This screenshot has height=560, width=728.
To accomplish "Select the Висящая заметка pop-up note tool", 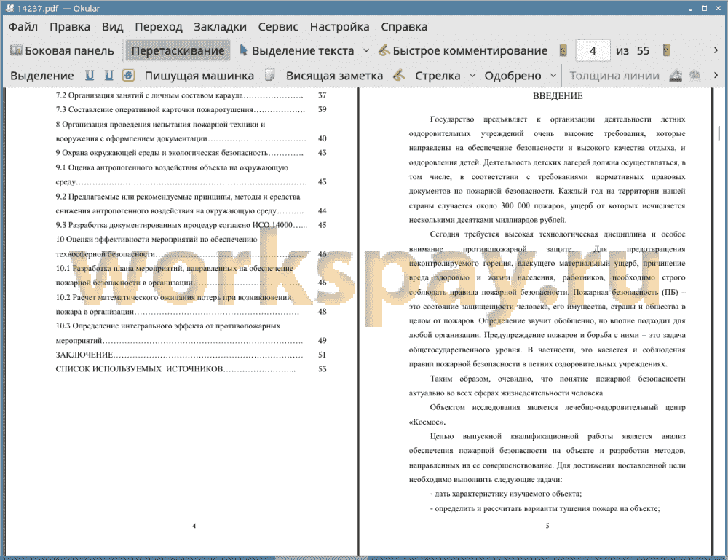I will (x=334, y=76).
